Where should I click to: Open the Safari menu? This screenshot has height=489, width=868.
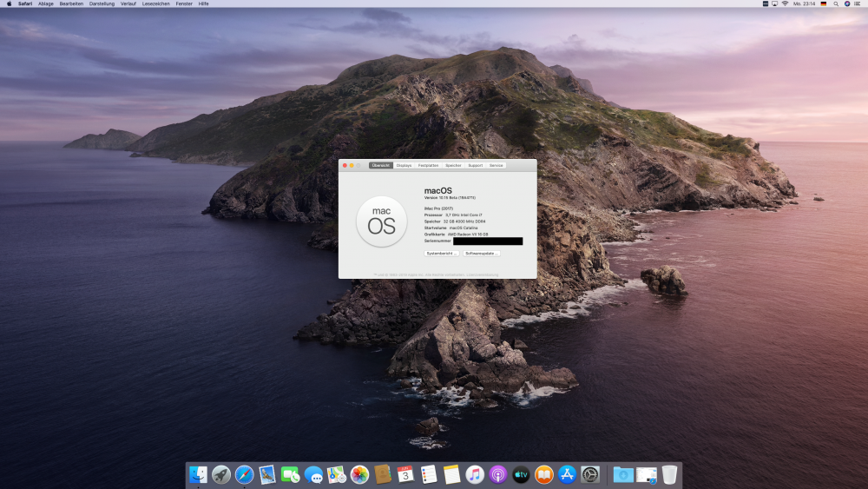[25, 3]
